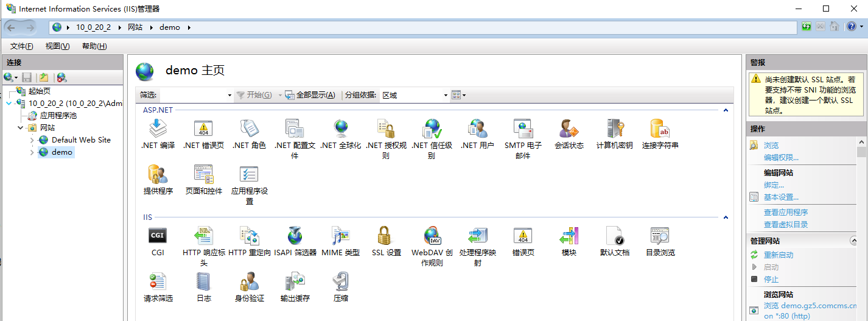
Task: Open the 筛选 filter combo box
Action: click(x=196, y=95)
